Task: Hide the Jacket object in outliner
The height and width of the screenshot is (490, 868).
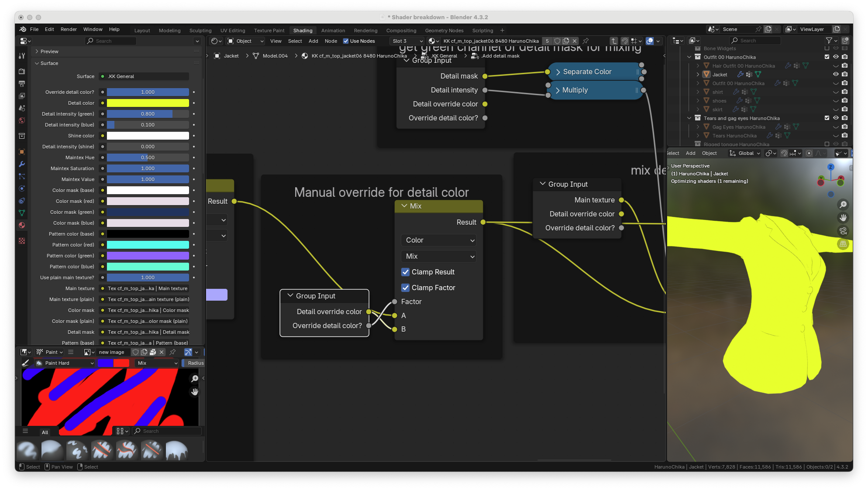Action: pos(836,75)
